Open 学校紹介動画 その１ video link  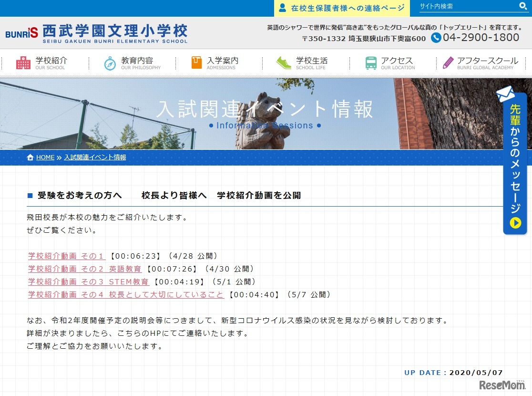point(66,256)
